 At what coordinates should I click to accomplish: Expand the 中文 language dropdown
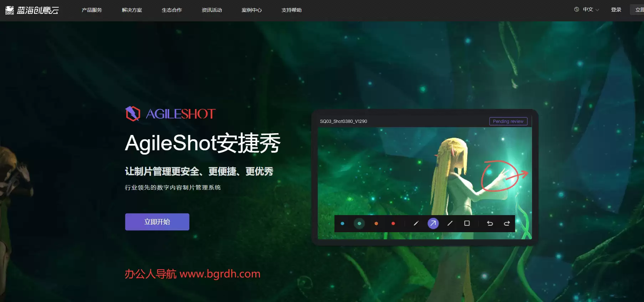click(x=591, y=10)
